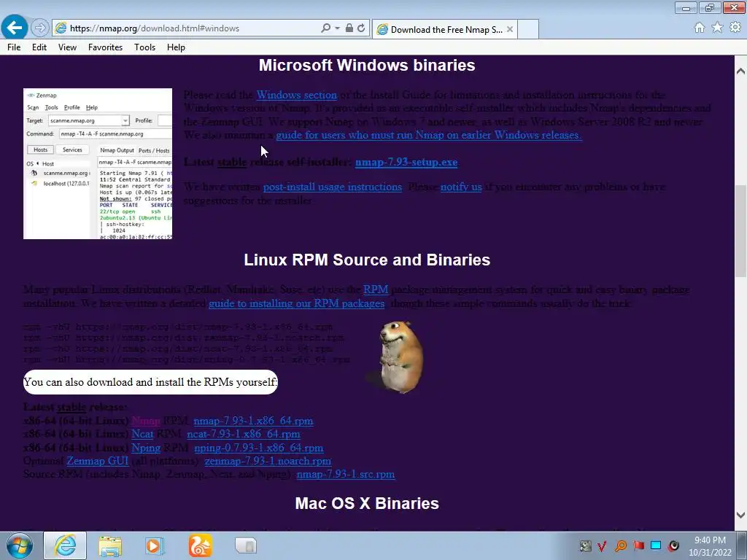
Task: Click 'You can also download and install the RPMs yourself' text
Action: coord(150,382)
